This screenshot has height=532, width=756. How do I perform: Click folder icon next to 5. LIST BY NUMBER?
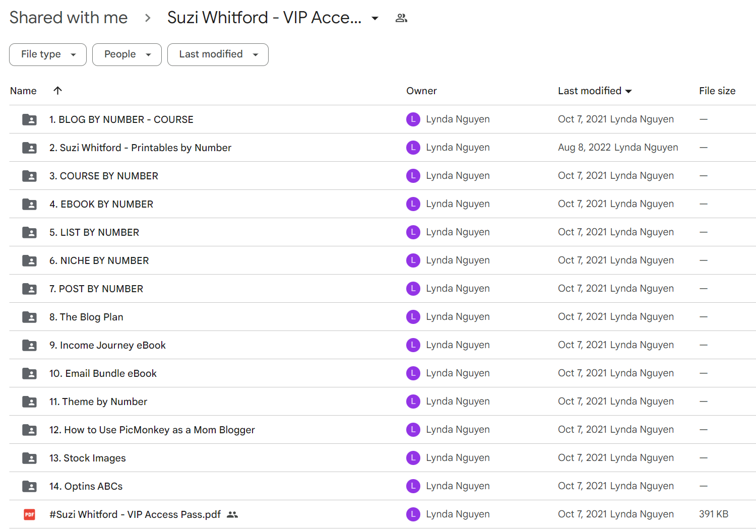29,232
